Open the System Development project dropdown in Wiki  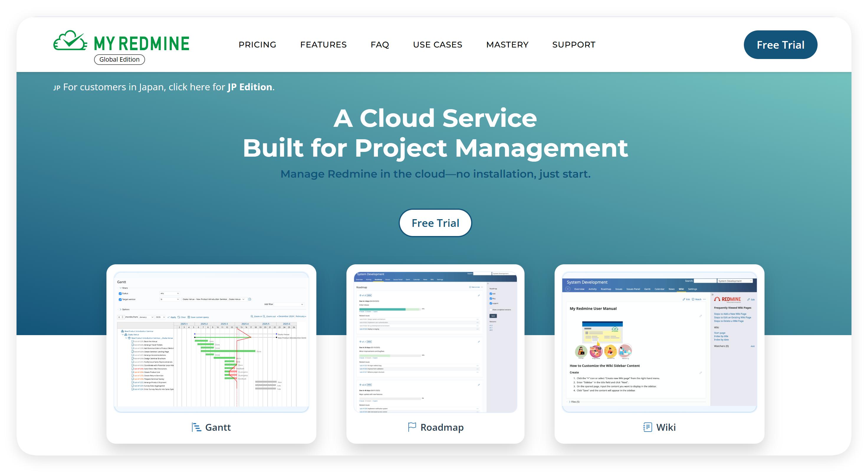pyautogui.click(x=735, y=281)
